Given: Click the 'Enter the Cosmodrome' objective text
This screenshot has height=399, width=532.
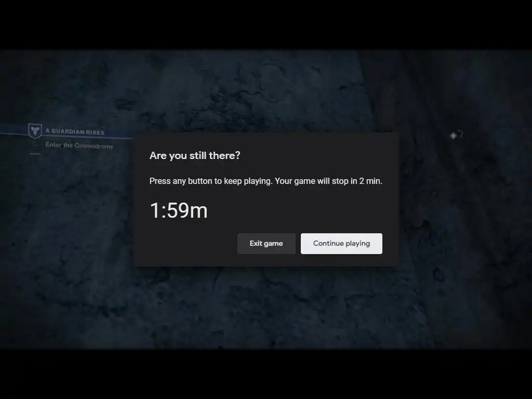Looking at the screenshot, I should (x=79, y=145).
